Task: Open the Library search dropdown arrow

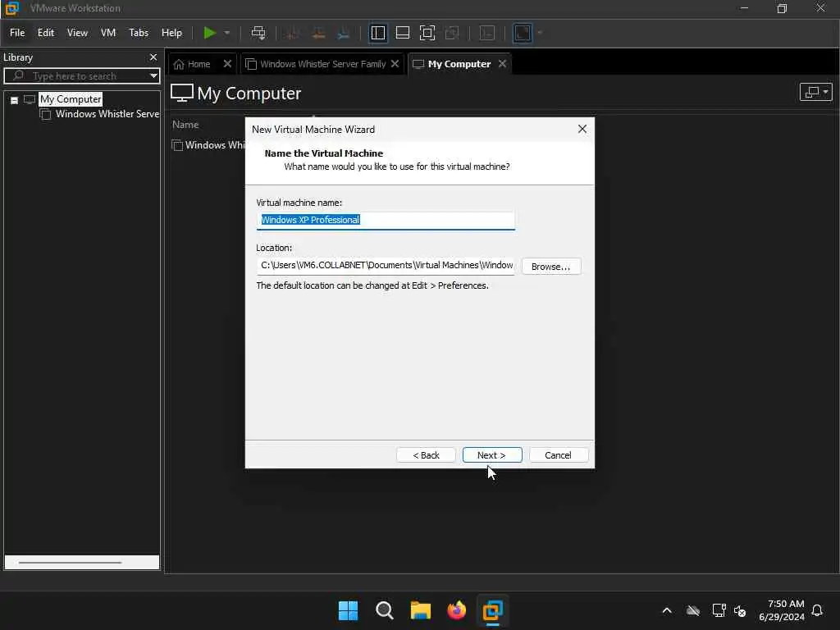Action: pos(153,76)
